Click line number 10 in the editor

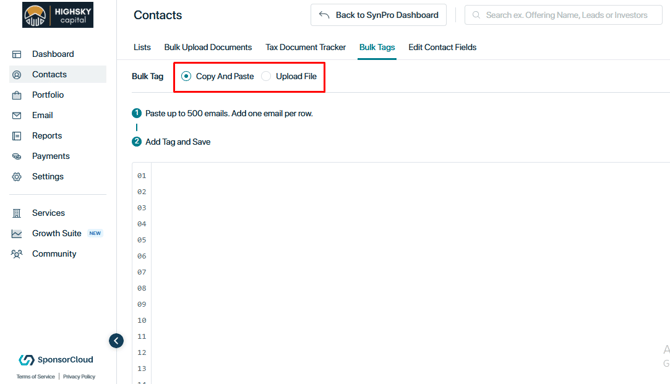tap(142, 320)
